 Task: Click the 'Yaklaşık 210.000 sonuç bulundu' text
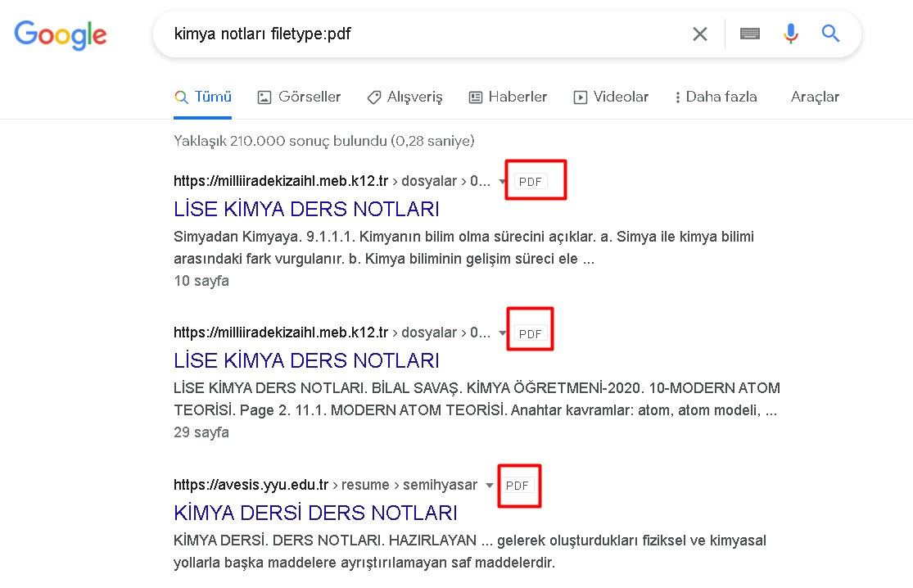(x=279, y=141)
